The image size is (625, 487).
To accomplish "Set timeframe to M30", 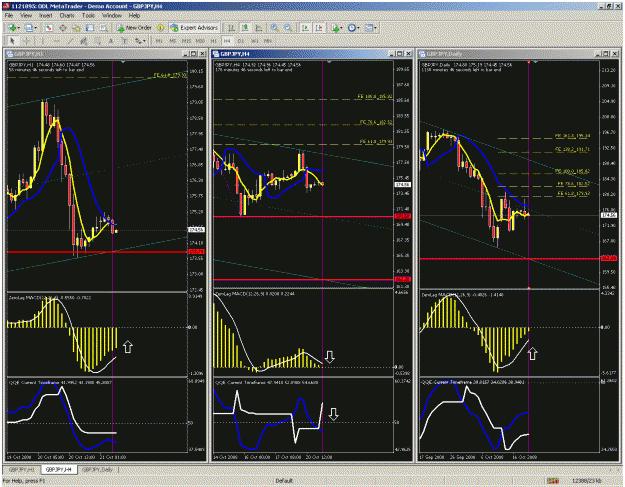I will [200, 41].
